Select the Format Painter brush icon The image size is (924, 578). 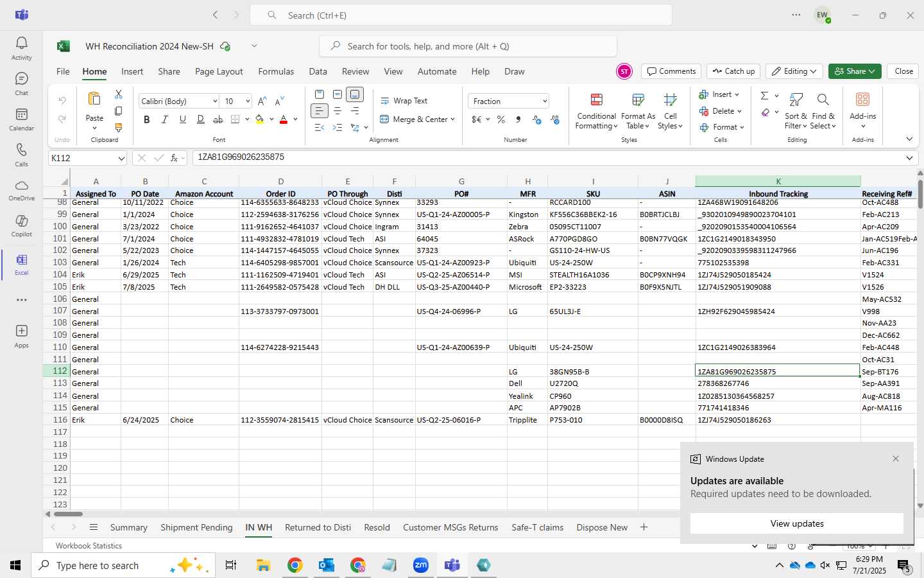119,128
